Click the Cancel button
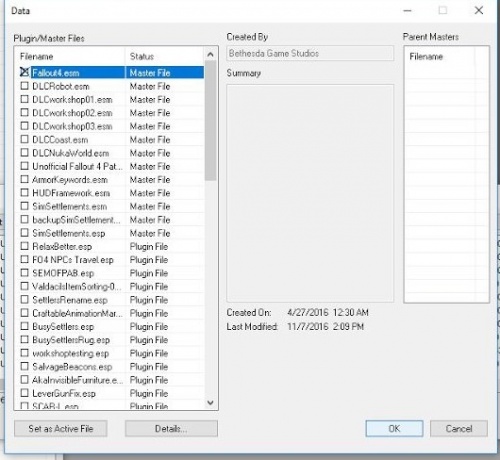Viewport: 500px width, 460px height. pyautogui.click(x=459, y=428)
